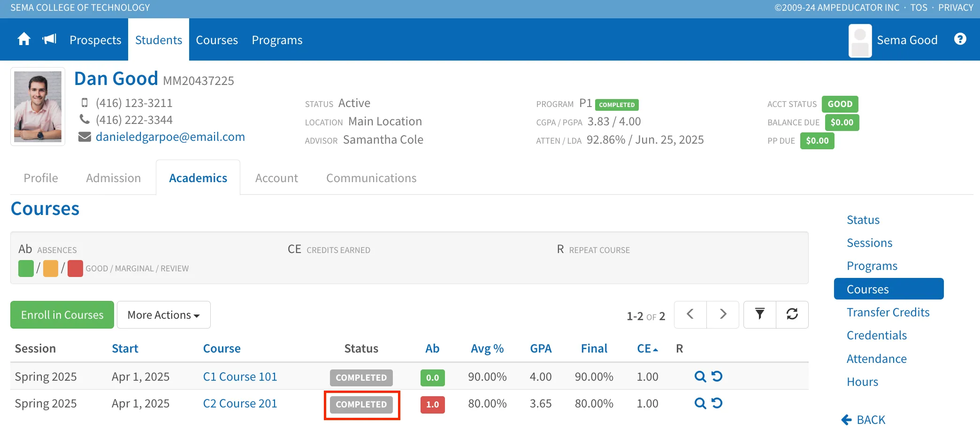Undo icon for C2 Course 201 row
980x430 pixels.
717,403
